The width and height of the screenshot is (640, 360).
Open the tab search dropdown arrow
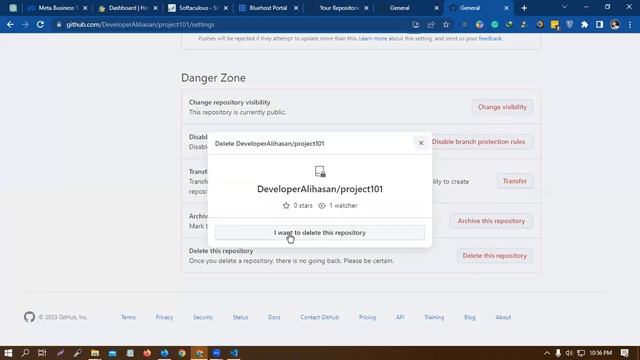coord(564,7)
